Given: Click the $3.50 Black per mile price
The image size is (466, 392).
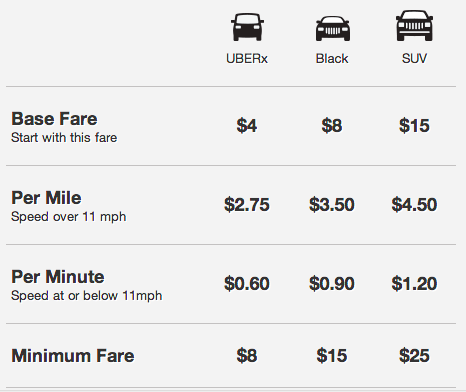Looking at the screenshot, I should pos(332,204).
